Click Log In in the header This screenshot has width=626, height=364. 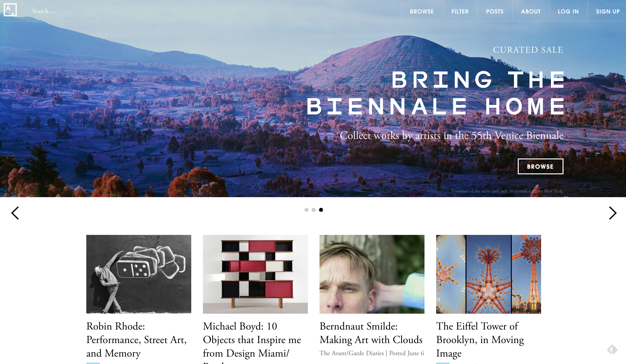tap(568, 11)
